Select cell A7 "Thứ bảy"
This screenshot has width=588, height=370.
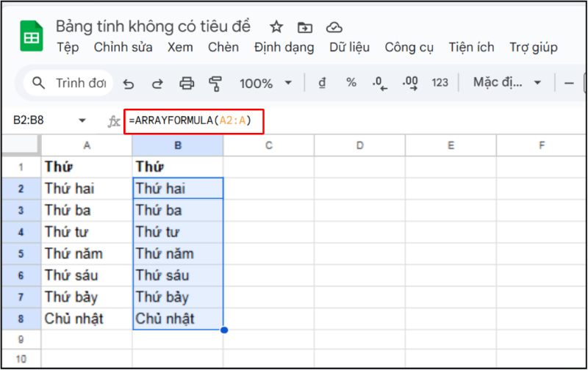tap(87, 297)
